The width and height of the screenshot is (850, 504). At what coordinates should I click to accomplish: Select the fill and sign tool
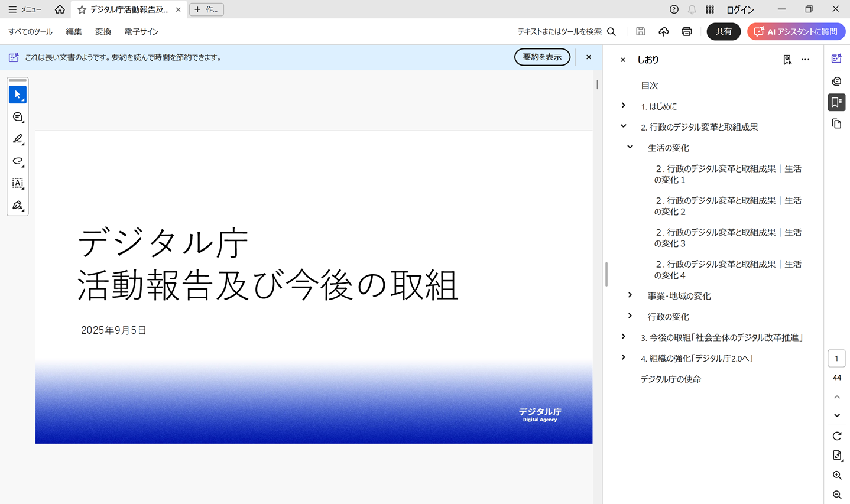18,206
